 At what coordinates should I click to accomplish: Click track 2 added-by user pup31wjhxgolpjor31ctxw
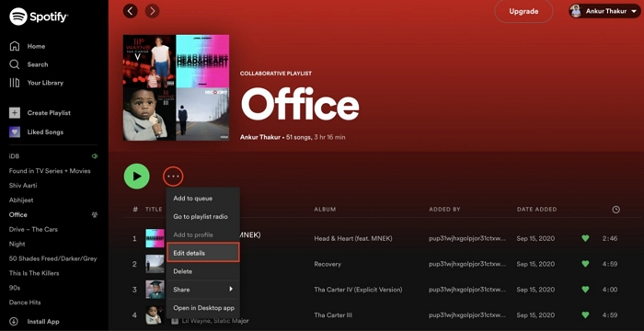pos(467,264)
